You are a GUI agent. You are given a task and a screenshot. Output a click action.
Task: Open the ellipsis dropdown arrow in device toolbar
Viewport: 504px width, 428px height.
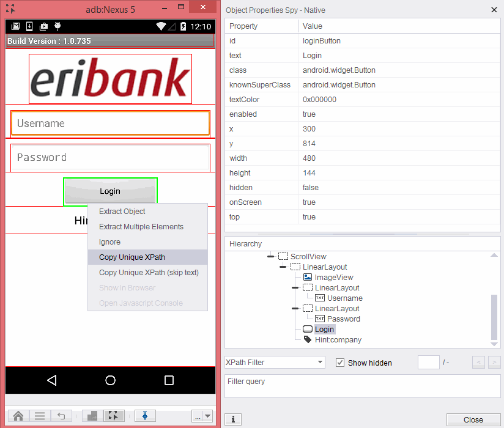[x=208, y=416]
